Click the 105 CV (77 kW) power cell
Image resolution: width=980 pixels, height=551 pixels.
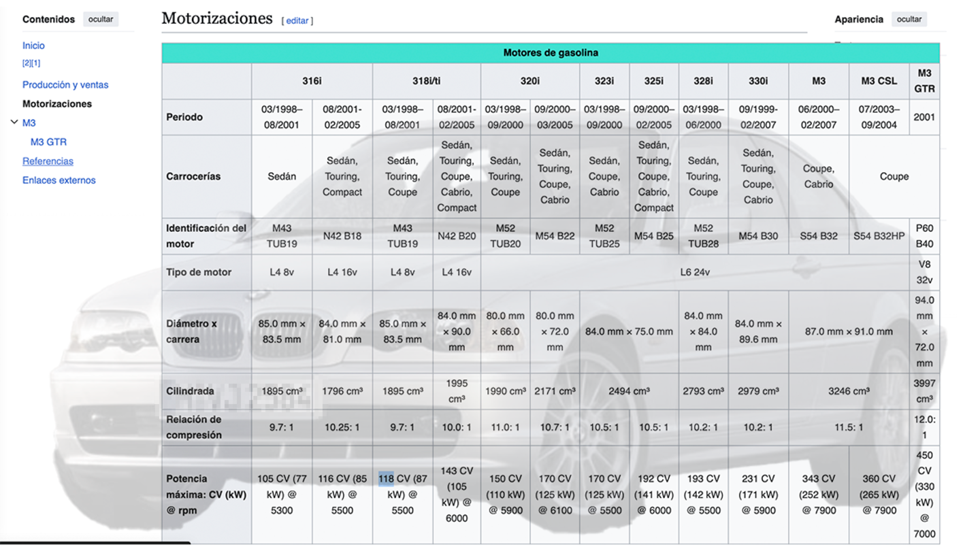tap(282, 495)
